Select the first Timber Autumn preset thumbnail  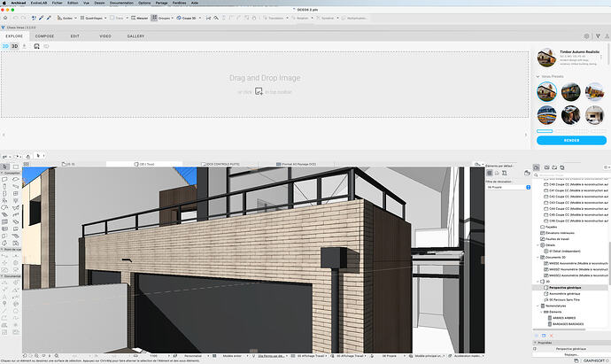(x=546, y=92)
